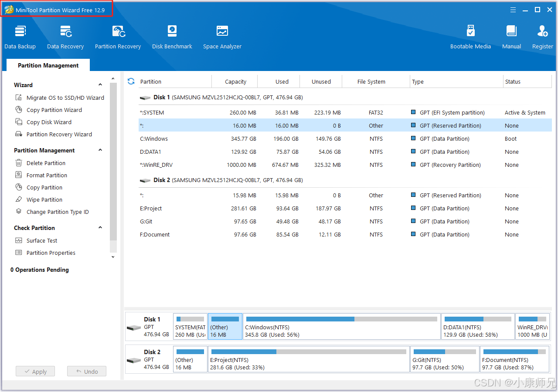This screenshot has height=392, width=558.
Task: Click the Apply button
Action: (x=35, y=372)
